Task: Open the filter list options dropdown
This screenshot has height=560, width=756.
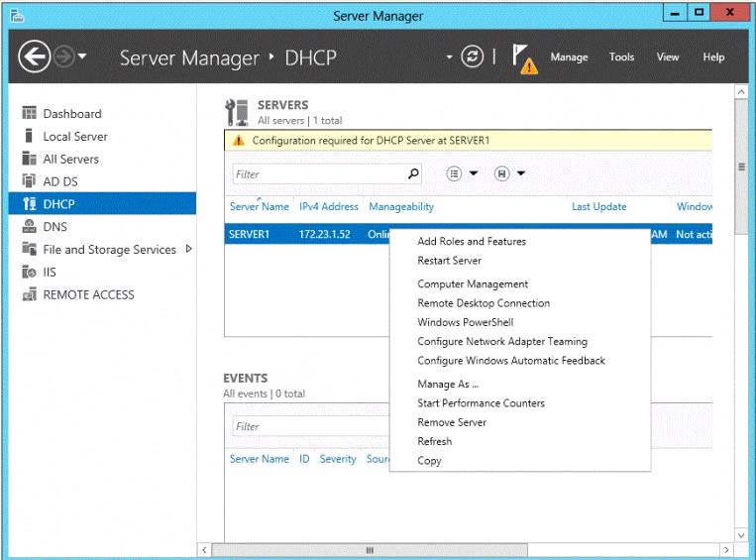Action: pos(462,173)
